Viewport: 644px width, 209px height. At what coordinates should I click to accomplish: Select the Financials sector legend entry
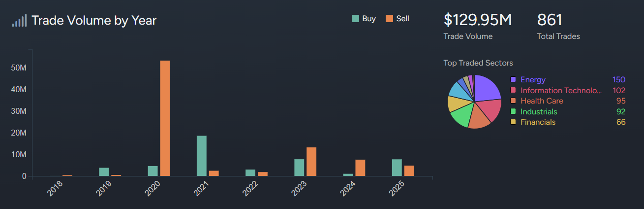coord(538,122)
